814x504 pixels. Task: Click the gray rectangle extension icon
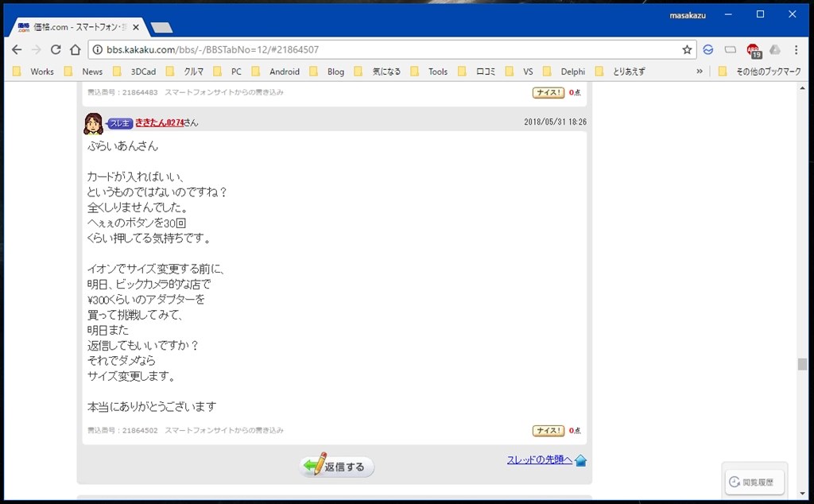click(x=731, y=50)
